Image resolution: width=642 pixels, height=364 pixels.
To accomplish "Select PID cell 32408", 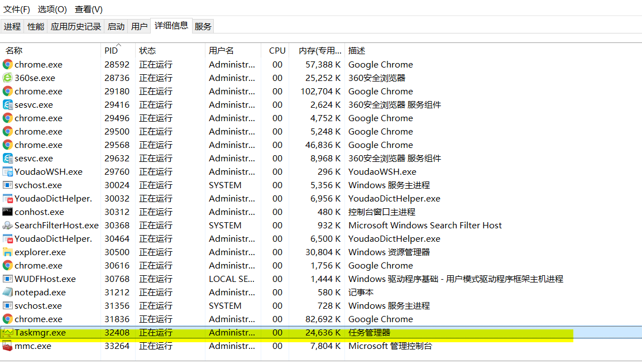I will point(117,333).
